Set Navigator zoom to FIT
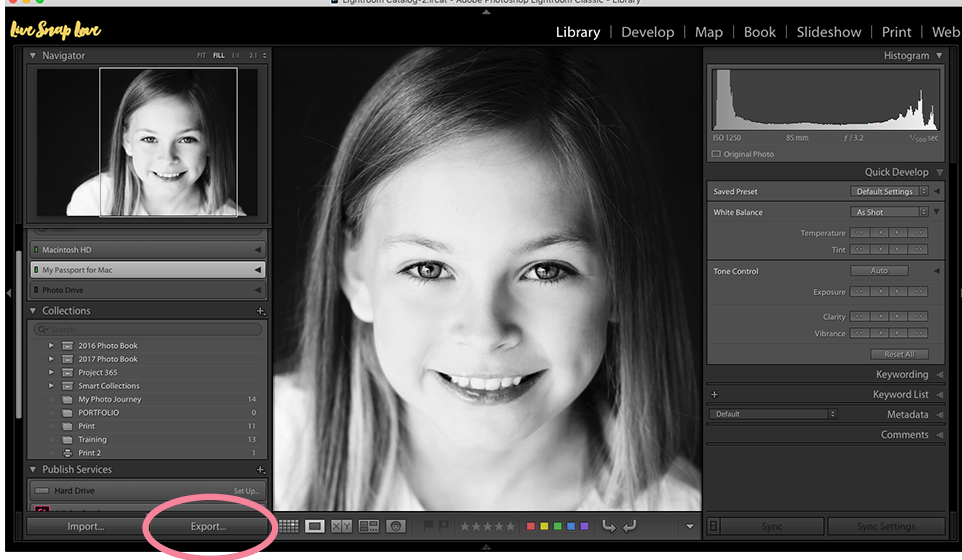Screen dimensions: 962x560 [x=201, y=55]
